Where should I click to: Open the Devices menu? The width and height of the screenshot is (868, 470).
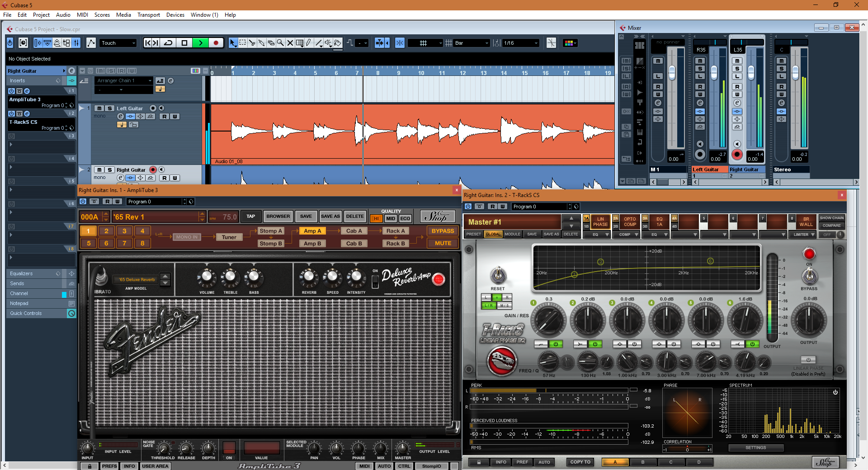click(175, 15)
